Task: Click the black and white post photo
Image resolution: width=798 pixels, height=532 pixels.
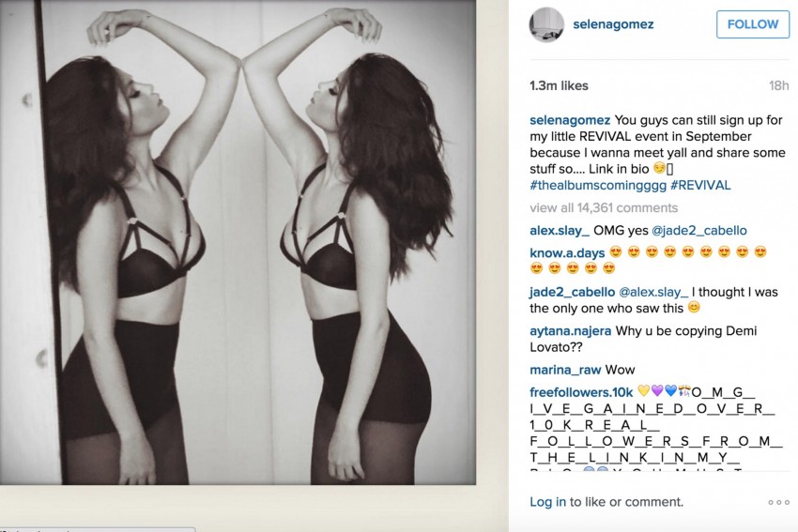Action: point(238,242)
